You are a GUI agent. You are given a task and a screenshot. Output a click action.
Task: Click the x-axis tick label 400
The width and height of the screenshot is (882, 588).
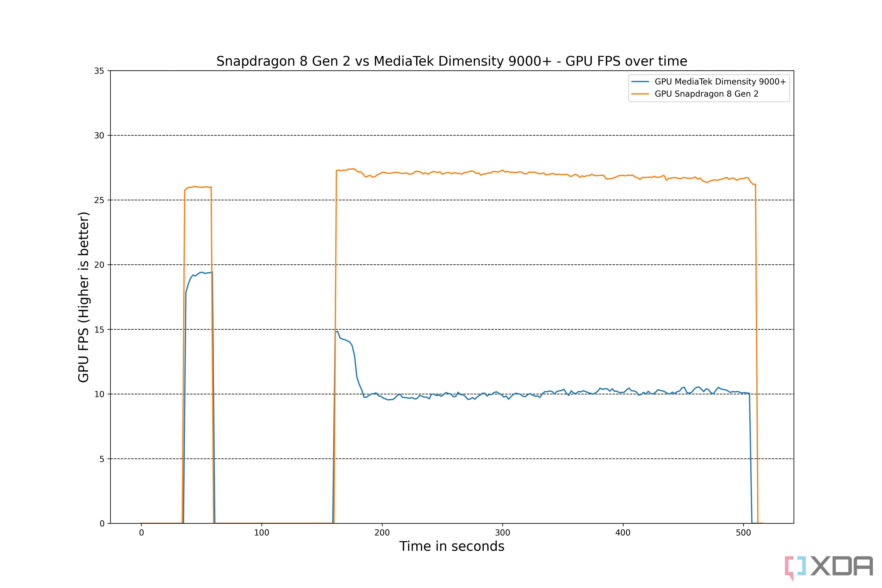pos(623,533)
